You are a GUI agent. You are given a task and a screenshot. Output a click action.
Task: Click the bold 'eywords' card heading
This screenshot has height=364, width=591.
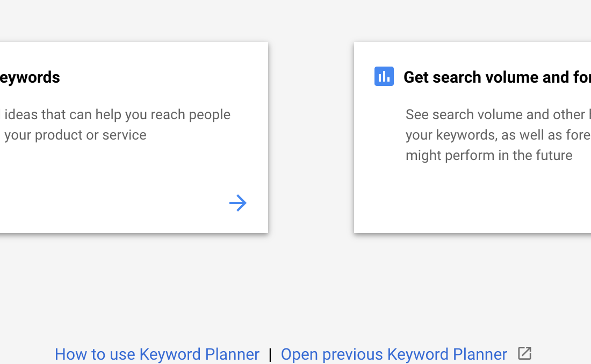click(x=30, y=77)
